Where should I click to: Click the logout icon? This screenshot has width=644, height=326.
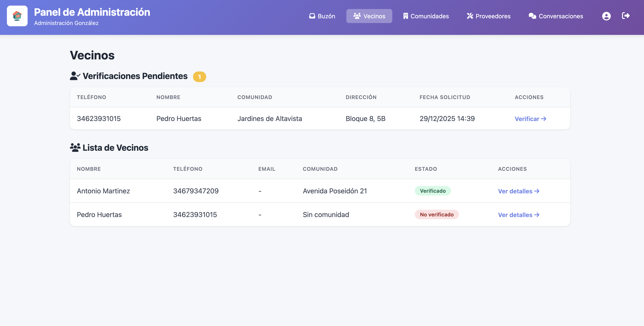(626, 16)
